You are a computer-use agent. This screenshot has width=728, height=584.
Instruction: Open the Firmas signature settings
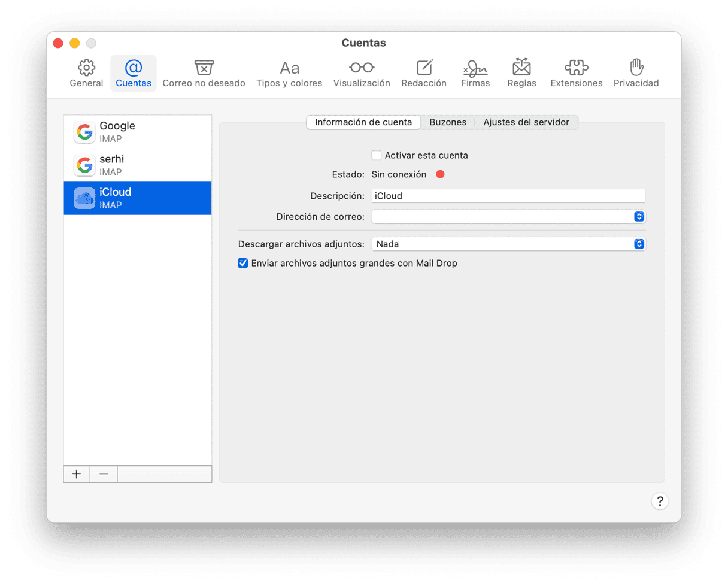click(x=475, y=74)
